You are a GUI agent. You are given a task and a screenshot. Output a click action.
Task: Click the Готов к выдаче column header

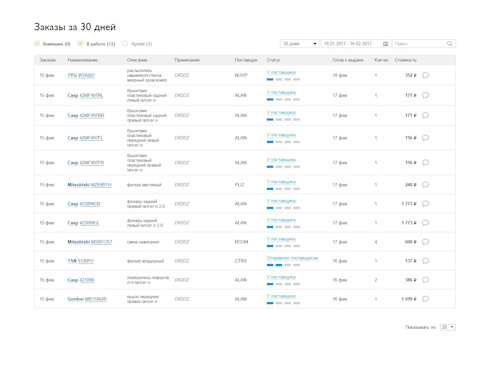pos(348,60)
